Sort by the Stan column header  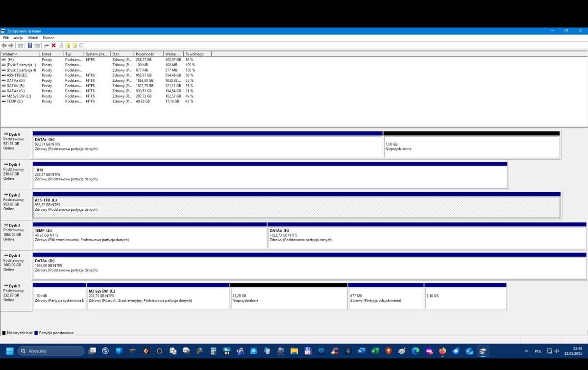(x=122, y=54)
